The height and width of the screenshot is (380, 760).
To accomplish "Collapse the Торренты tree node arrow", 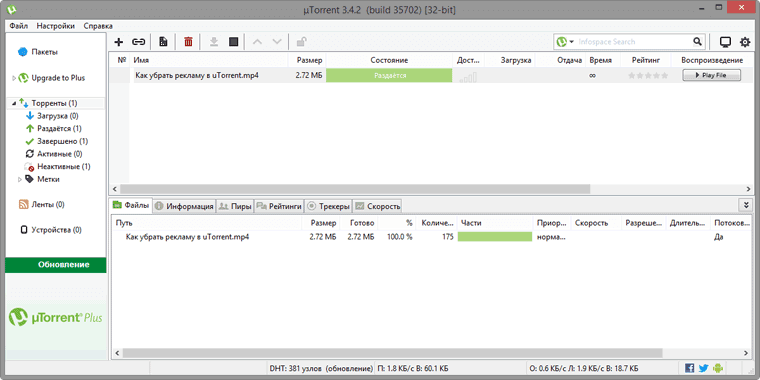I will (x=14, y=103).
